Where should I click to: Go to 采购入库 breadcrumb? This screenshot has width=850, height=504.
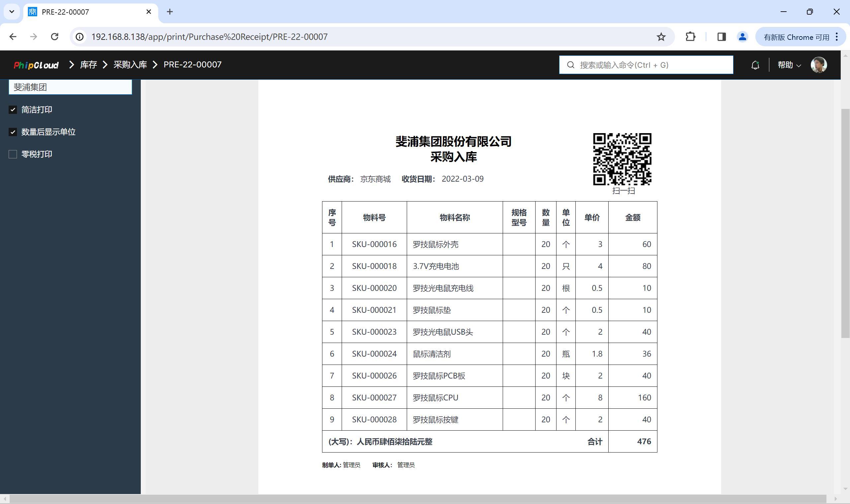click(130, 64)
